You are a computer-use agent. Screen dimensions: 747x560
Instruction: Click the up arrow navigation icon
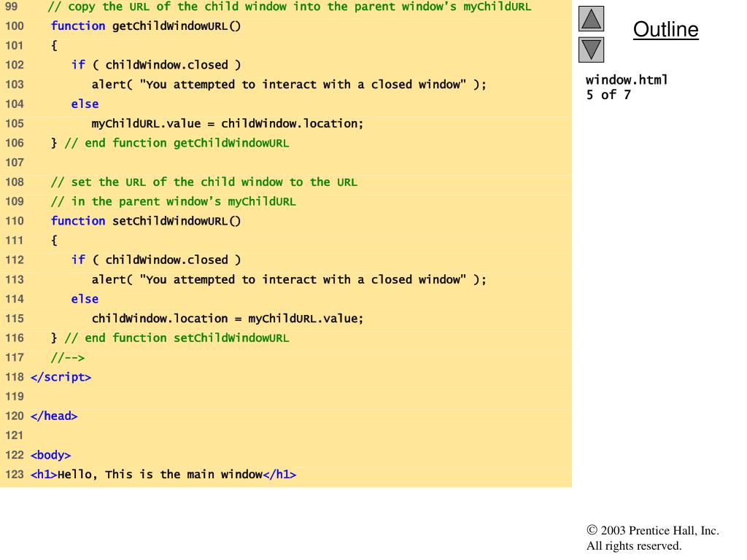pyautogui.click(x=591, y=19)
